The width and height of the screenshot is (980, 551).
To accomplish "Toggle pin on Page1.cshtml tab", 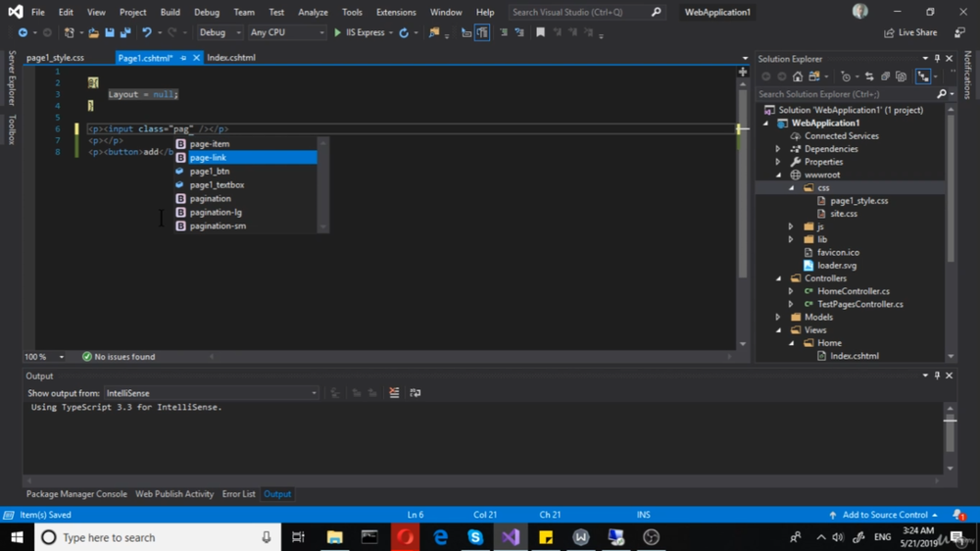I will 183,58.
